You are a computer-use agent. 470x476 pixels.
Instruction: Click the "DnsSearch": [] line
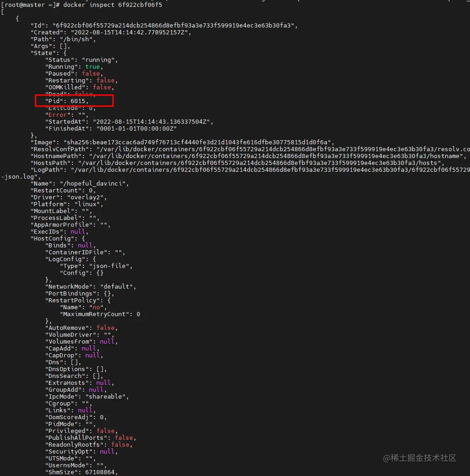pyautogui.click(x=74, y=376)
